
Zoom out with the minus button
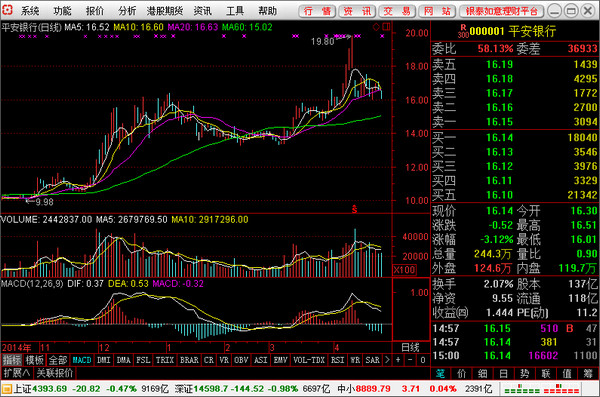click(410, 360)
